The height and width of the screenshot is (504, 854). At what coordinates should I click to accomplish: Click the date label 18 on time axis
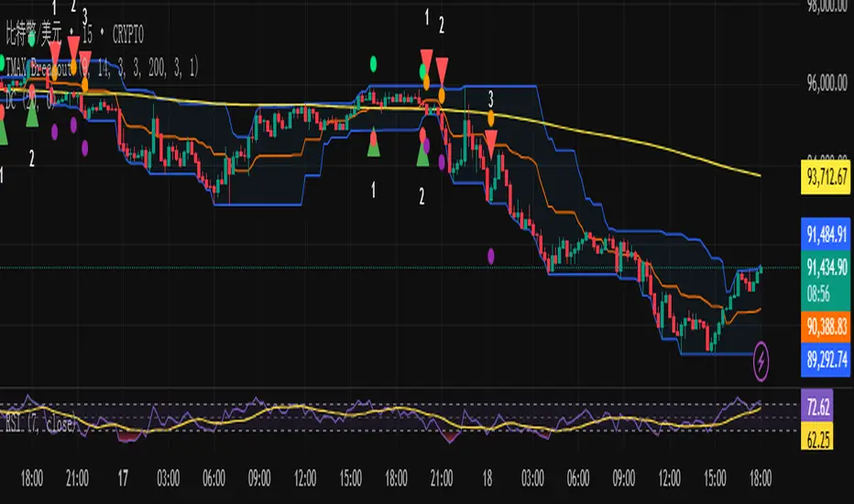487,478
